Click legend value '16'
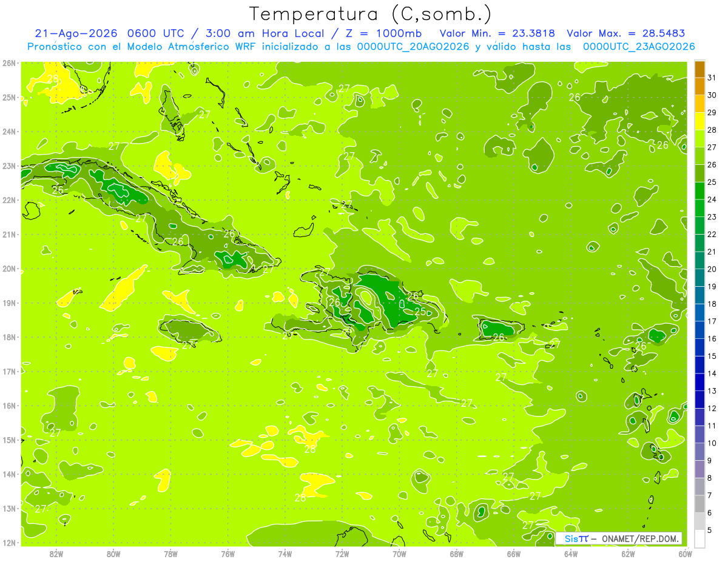 pyautogui.click(x=712, y=339)
